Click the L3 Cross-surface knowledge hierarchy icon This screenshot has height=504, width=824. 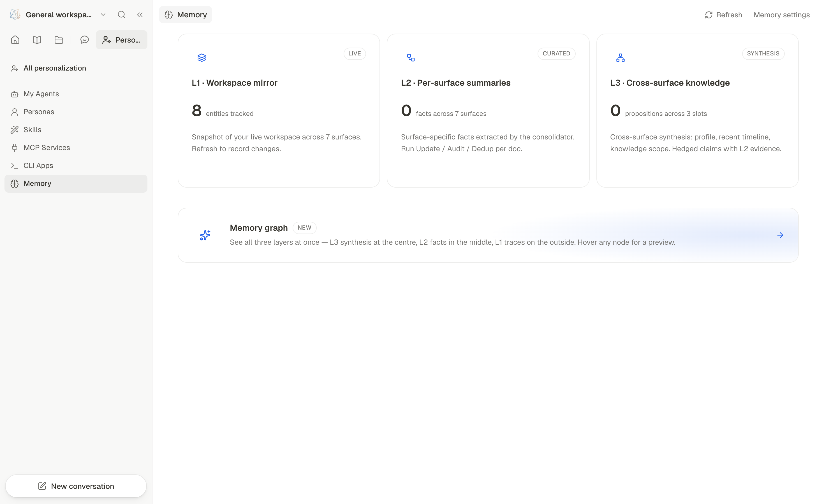tap(620, 57)
